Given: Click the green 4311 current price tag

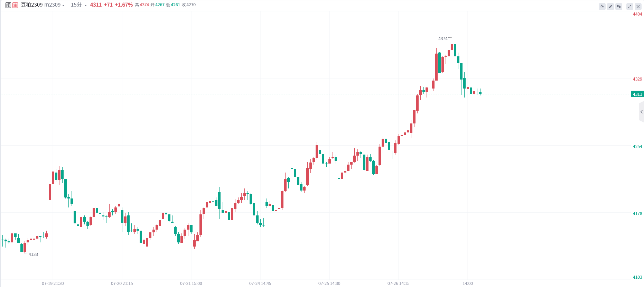Looking at the screenshot, I should 637,94.
